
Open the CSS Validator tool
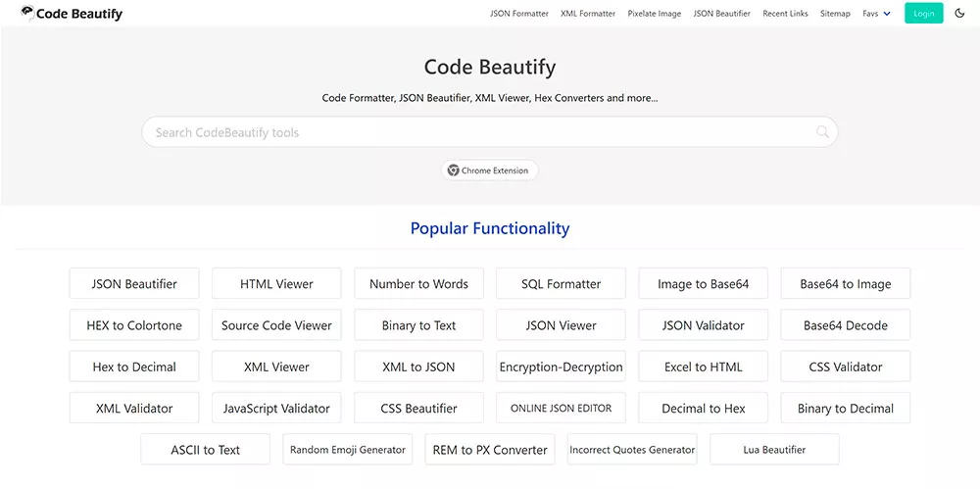point(846,367)
